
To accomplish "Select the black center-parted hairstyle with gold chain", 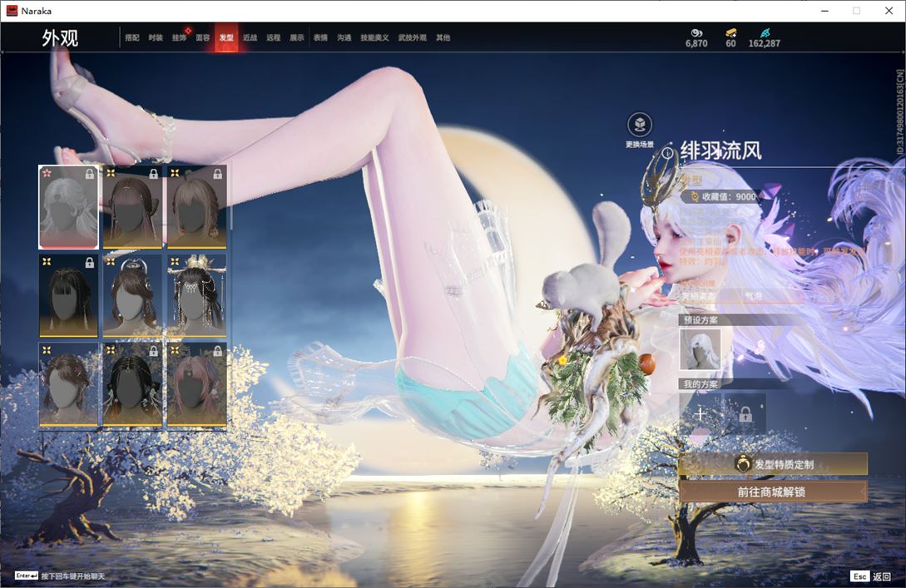I will [x=132, y=385].
